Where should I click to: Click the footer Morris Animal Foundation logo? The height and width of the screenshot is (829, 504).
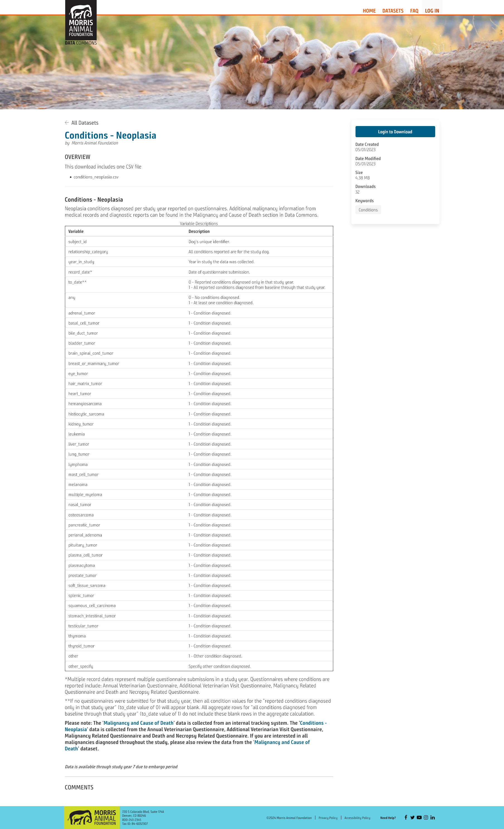click(92, 817)
